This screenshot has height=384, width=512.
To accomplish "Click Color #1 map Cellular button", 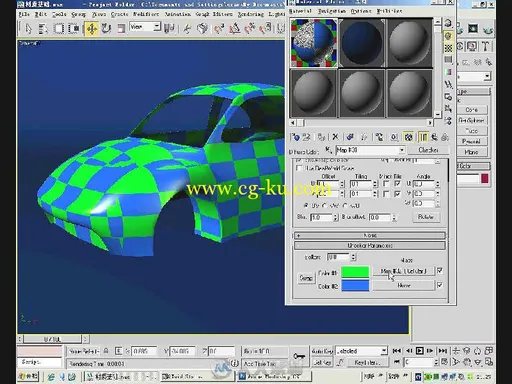I will (404, 271).
